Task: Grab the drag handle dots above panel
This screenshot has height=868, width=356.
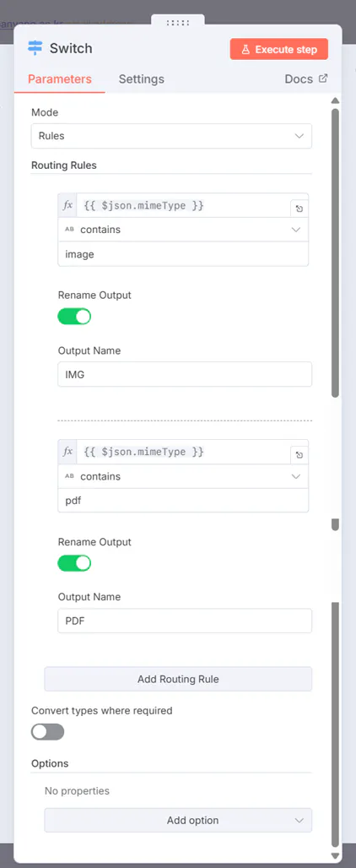Action: coord(178,23)
